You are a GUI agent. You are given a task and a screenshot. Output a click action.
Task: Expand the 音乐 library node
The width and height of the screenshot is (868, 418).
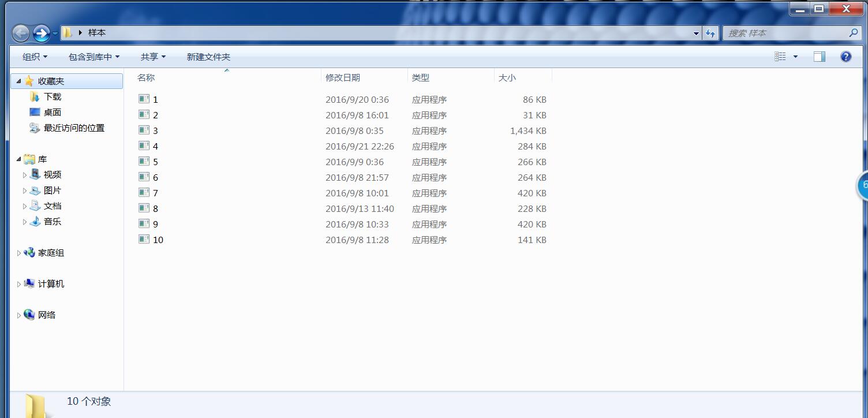(25, 222)
